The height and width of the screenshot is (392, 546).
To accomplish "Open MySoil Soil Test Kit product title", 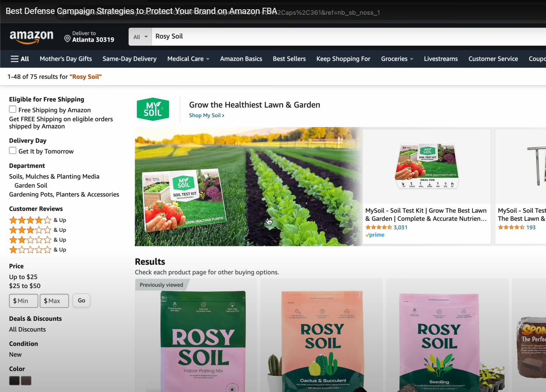I will 426,215.
